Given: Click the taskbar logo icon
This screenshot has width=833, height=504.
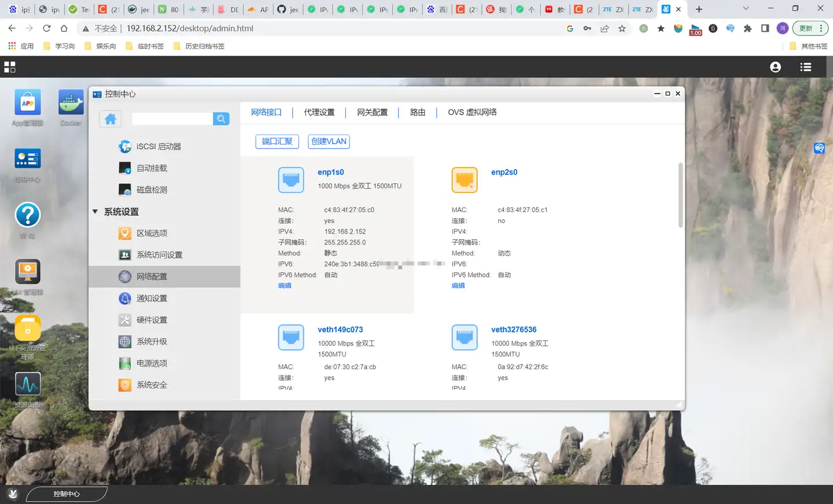Looking at the screenshot, I should click(13, 494).
